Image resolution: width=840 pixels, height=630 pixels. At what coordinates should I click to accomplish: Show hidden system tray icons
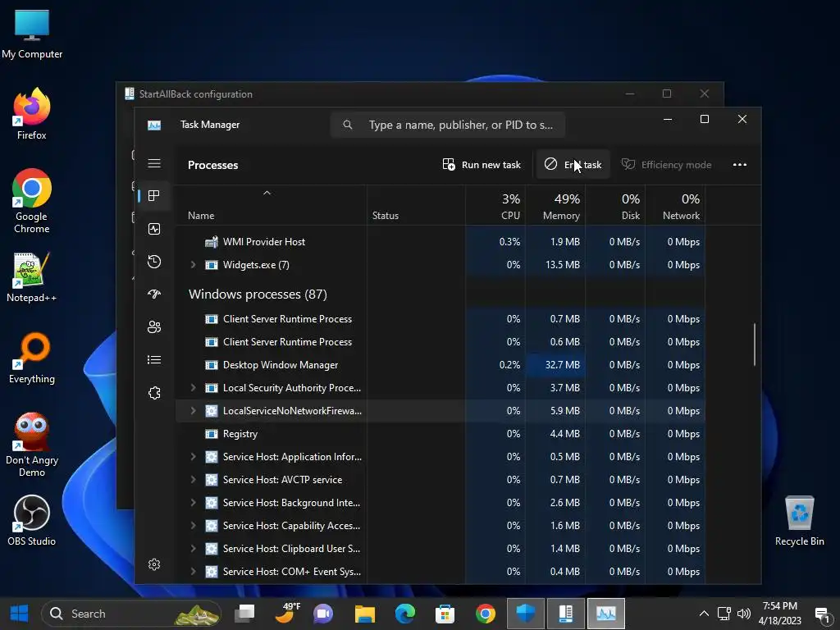(x=704, y=614)
